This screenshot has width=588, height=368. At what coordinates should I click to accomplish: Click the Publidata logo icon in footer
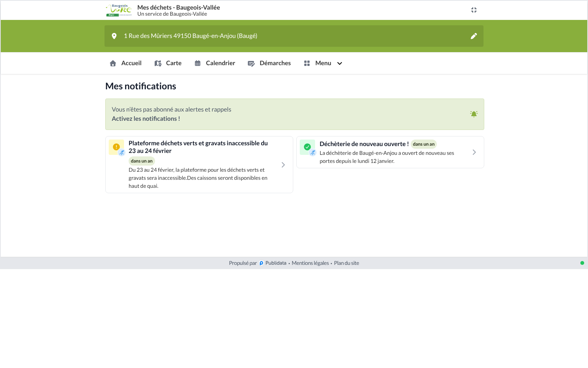[261, 263]
